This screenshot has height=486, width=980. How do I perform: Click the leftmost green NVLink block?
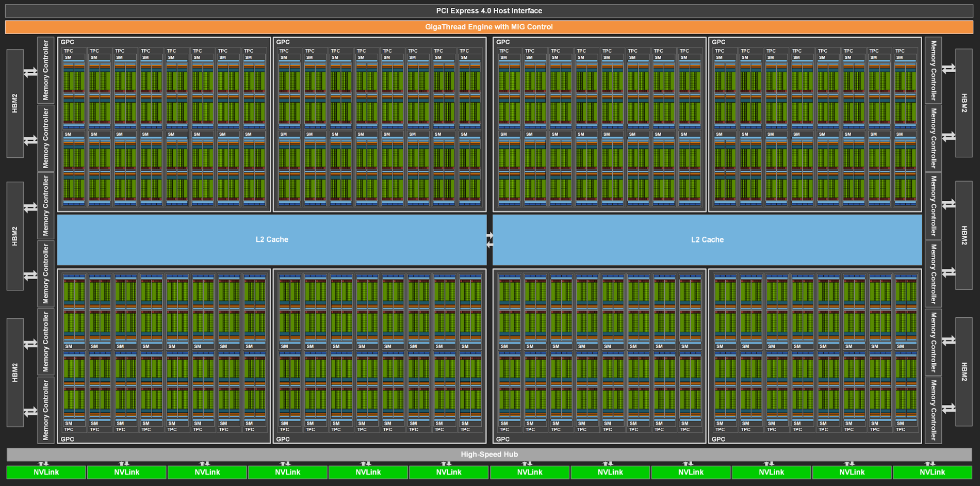[x=46, y=472]
